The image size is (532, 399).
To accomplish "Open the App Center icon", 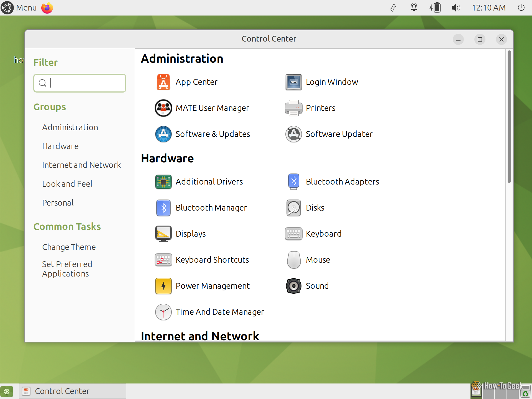I will click(x=163, y=82).
